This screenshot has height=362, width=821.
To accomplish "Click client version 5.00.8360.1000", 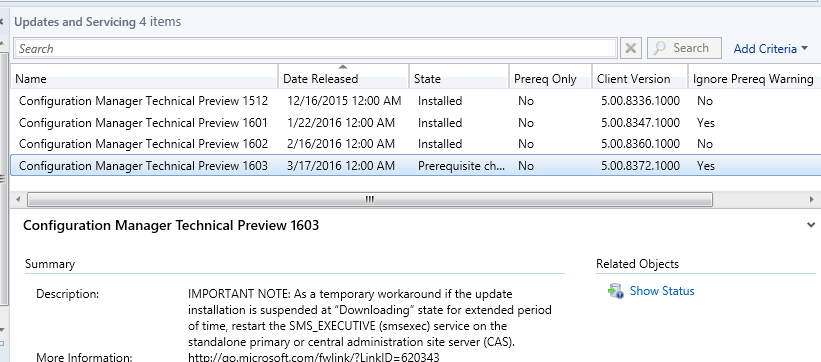I will pos(640,144).
